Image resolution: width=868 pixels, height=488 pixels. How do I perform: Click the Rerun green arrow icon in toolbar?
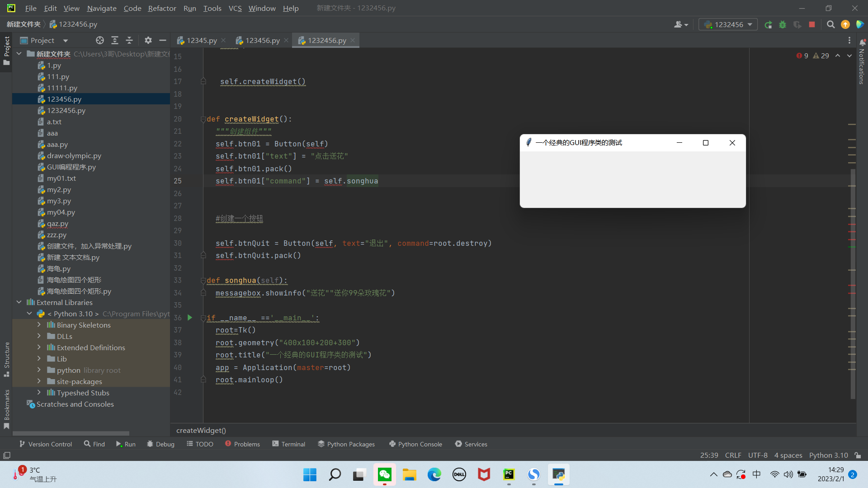(x=768, y=25)
